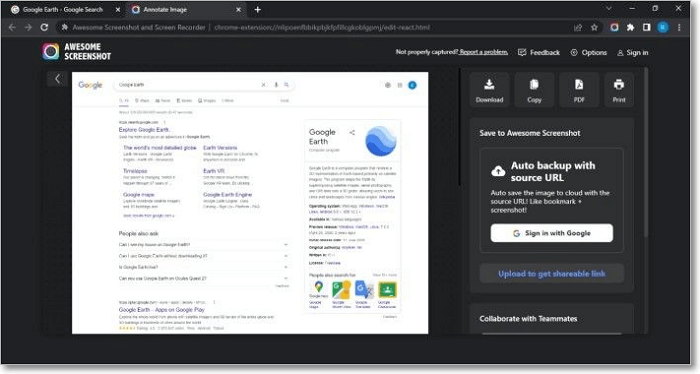Click the Save to Awesome Screenshot heading

click(x=530, y=133)
